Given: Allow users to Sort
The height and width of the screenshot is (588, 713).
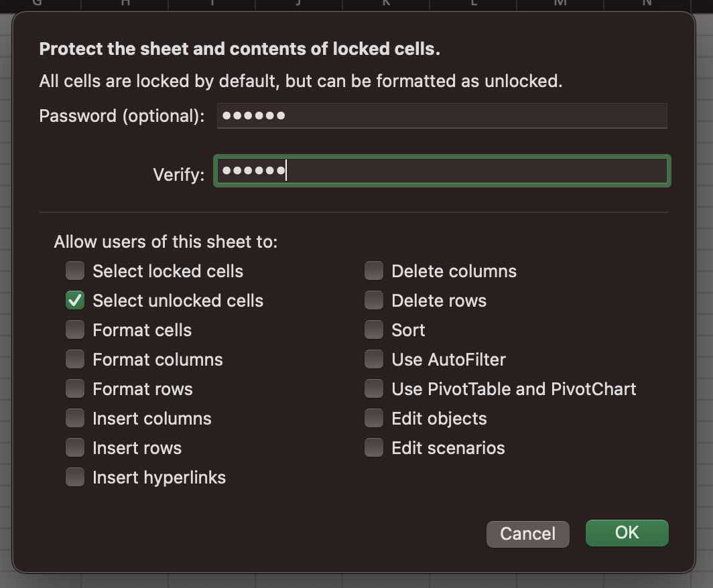Looking at the screenshot, I should [x=374, y=329].
